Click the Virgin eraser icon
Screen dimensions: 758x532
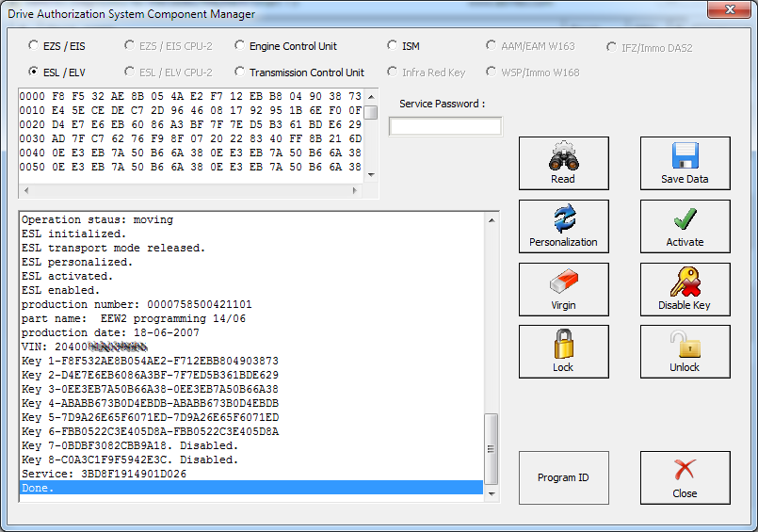click(x=564, y=281)
